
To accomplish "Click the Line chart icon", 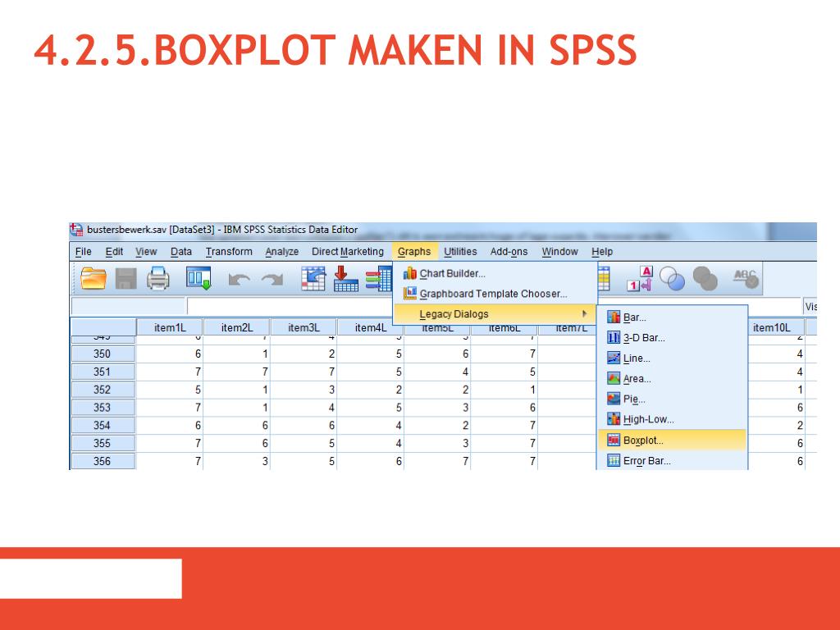I will 614,358.
